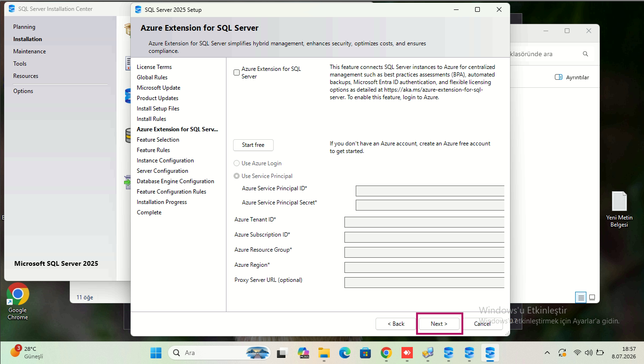Click the Install Setup Files step
Viewport: 644px width, 364px height.
point(158,109)
